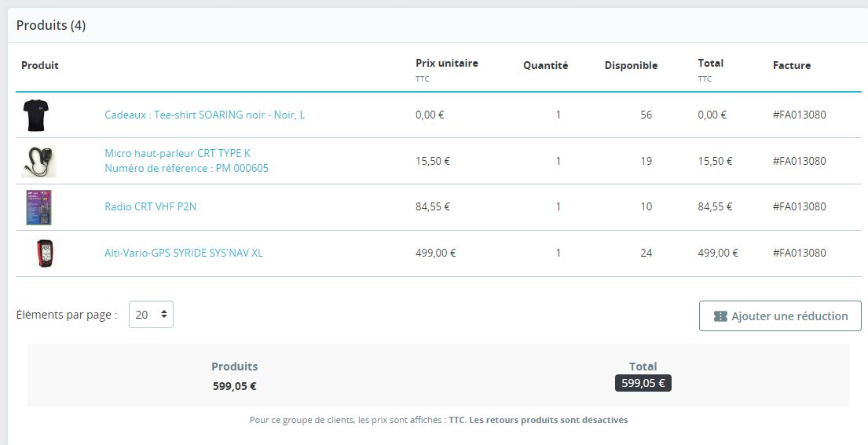Click the ticket icon in Ajouter une réduction
868x445 pixels.
[720, 316]
